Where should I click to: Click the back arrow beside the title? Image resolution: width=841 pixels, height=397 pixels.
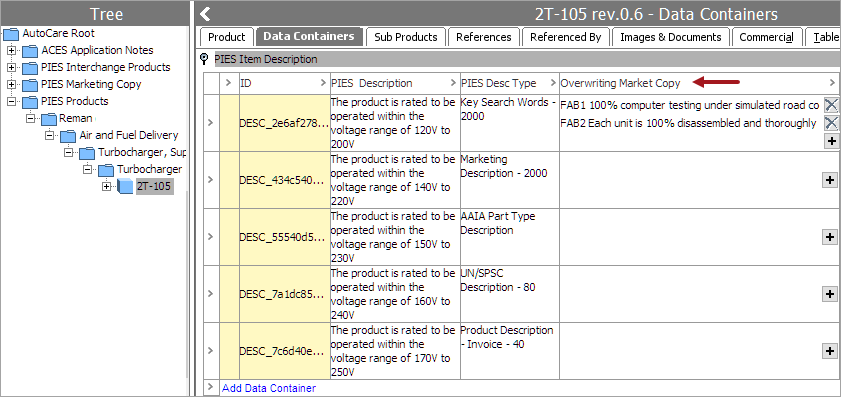[205, 14]
